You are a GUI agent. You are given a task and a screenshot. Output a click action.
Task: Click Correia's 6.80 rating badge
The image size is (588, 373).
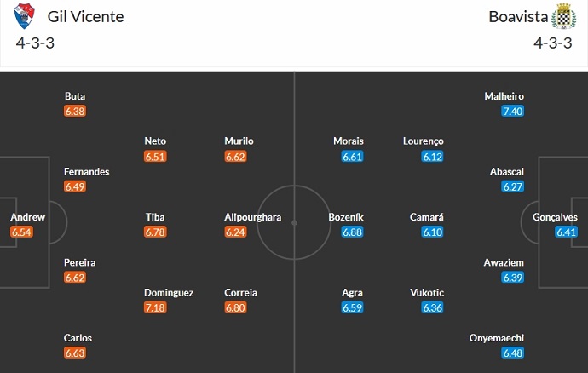click(x=236, y=307)
